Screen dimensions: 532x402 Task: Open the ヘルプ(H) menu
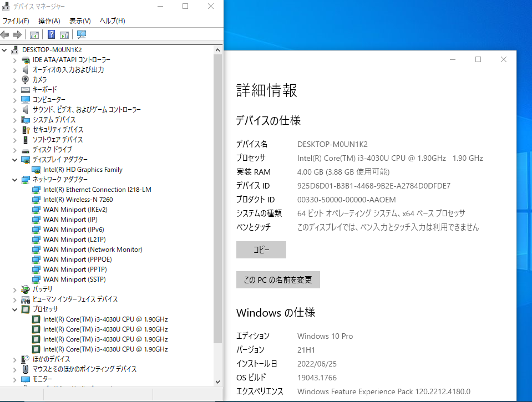tap(112, 21)
